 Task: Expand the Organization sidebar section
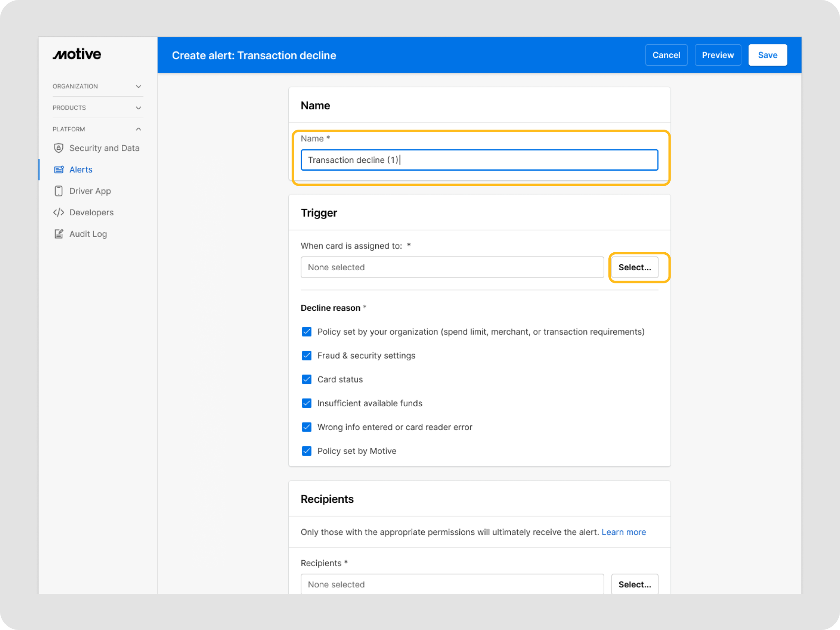tap(97, 86)
